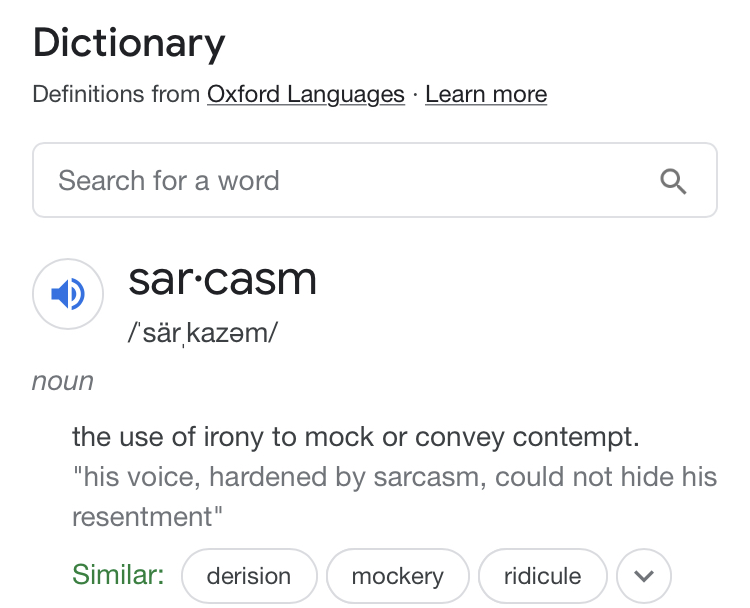Click the Dictionary heading

[x=129, y=44]
